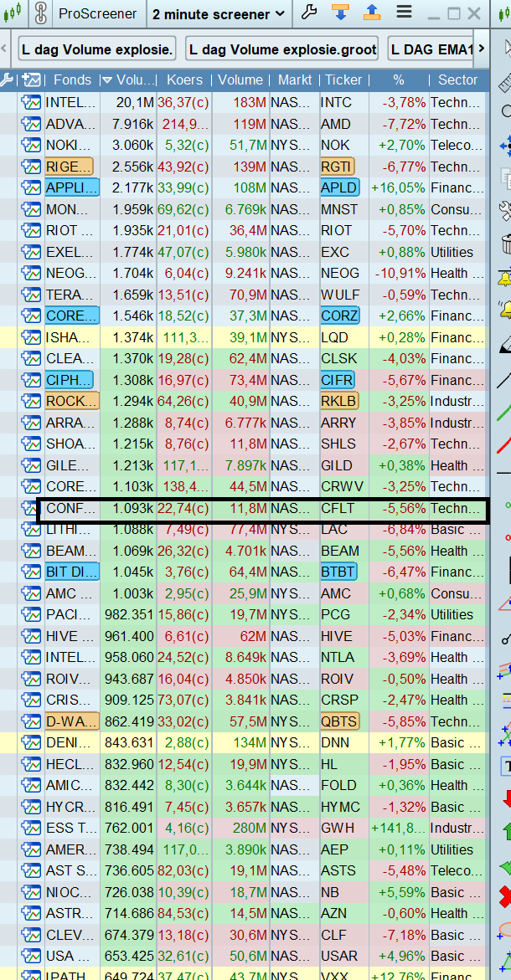Click the wrench icon in the column header row

(x=7, y=80)
